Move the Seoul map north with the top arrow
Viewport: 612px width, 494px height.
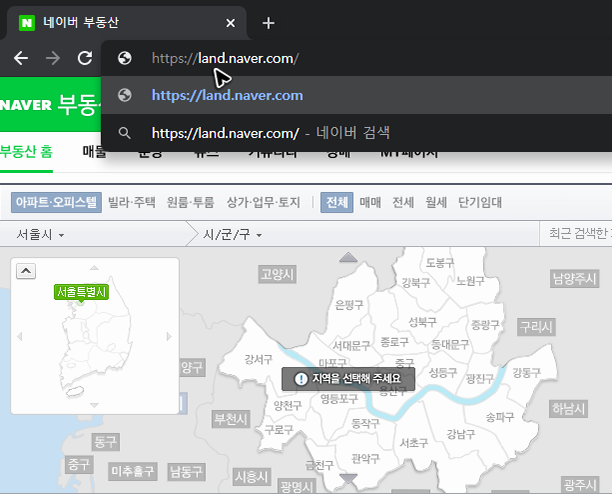point(348,257)
